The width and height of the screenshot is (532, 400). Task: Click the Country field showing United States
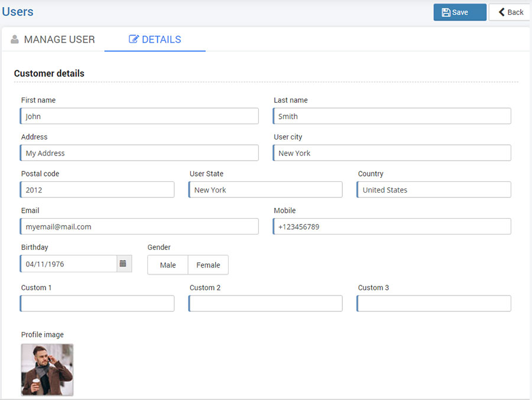(434, 190)
